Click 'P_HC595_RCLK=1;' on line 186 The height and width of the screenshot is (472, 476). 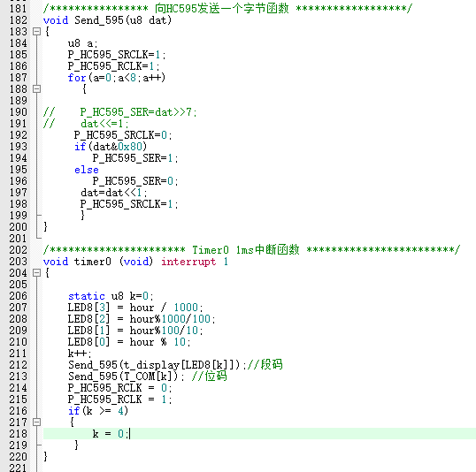[x=113, y=66]
